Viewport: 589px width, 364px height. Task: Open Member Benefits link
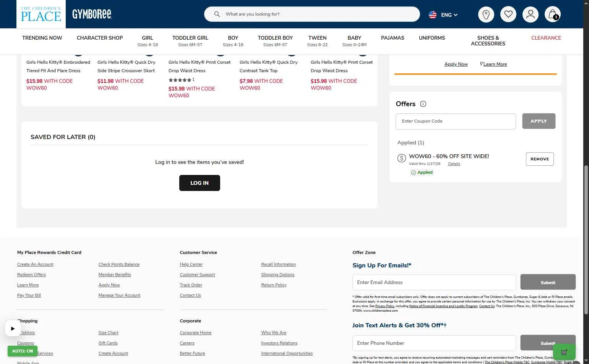click(115, 275)
